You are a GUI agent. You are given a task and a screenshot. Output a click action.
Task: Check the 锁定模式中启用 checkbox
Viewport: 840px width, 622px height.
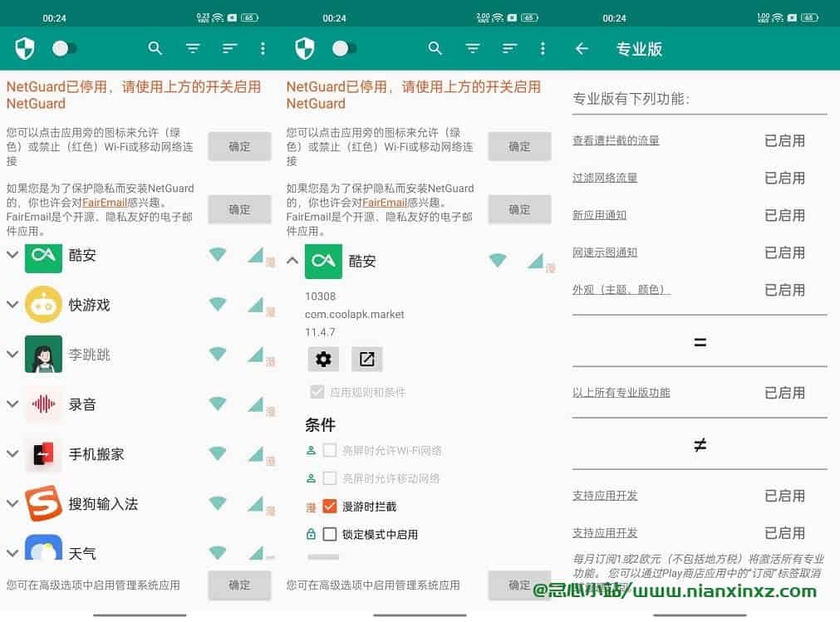330,534
